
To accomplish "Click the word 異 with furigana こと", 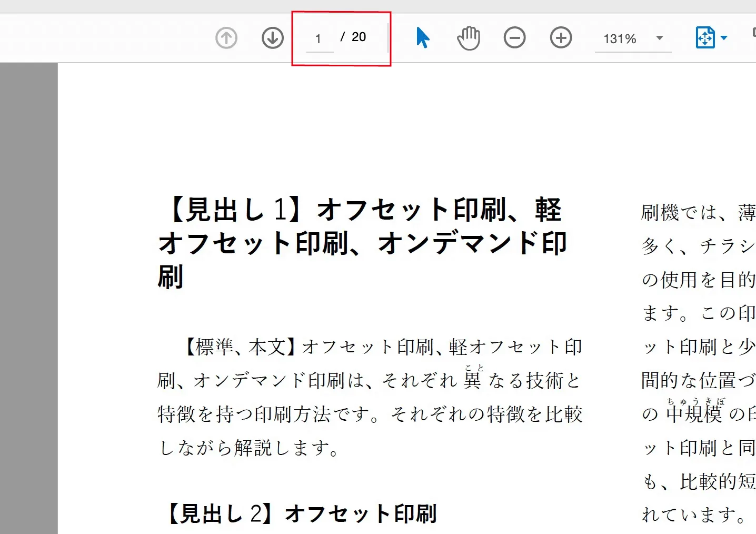I will click(472, 380).
